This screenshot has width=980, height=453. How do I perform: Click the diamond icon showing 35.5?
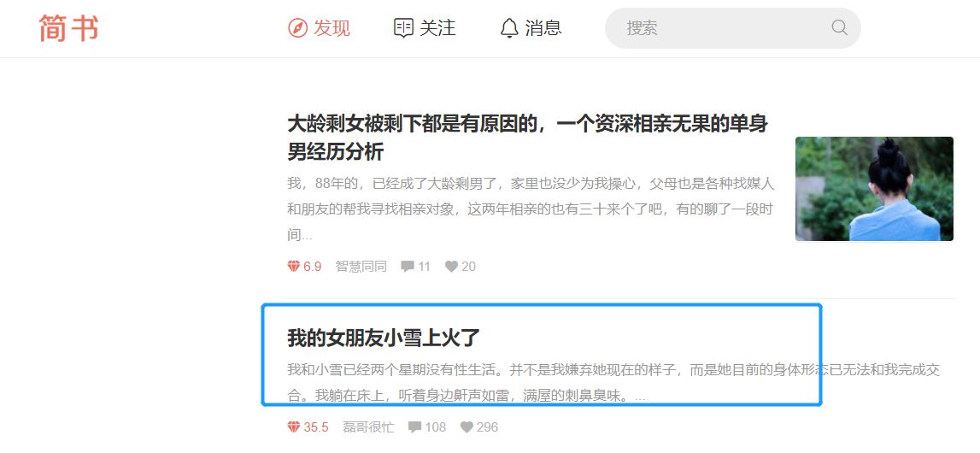[x=294, y=427]
